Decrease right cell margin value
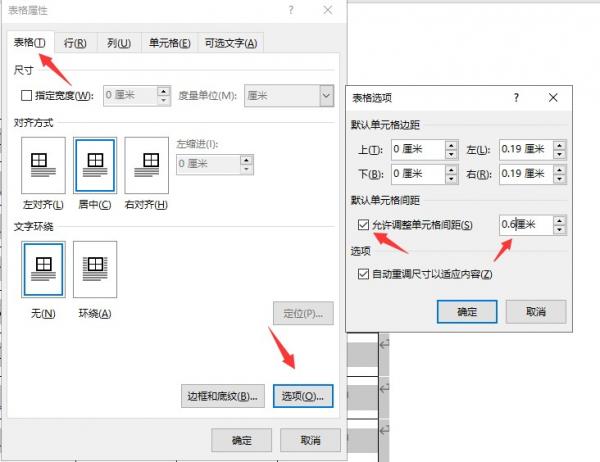 click(x=559, y=178)
